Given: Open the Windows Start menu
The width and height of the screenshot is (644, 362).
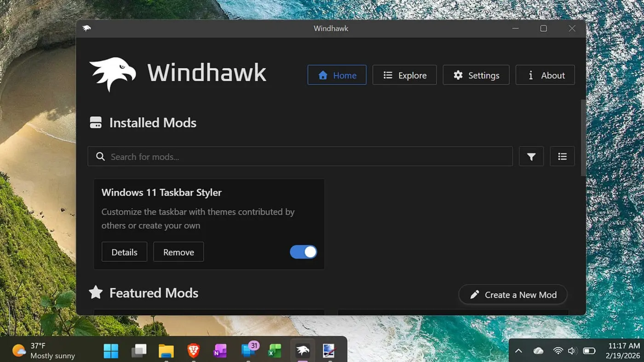Looking at the screenshot, I should tap(111, 350).
